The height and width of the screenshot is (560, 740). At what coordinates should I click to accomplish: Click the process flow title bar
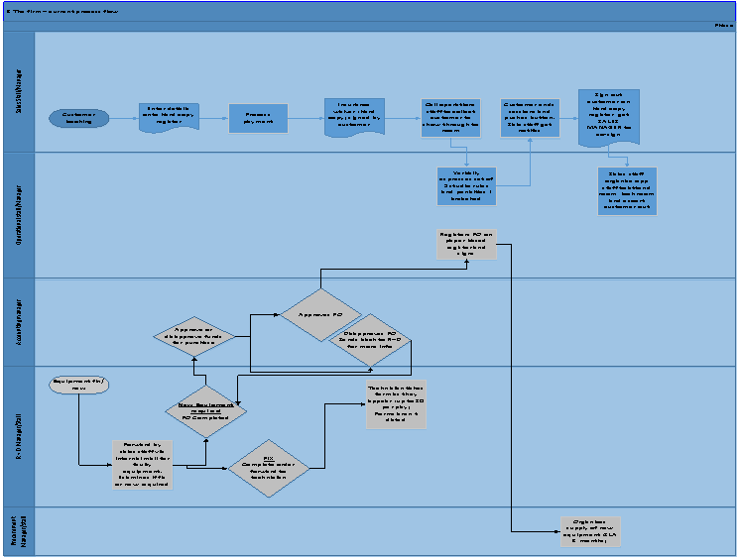tap(369, 8)
